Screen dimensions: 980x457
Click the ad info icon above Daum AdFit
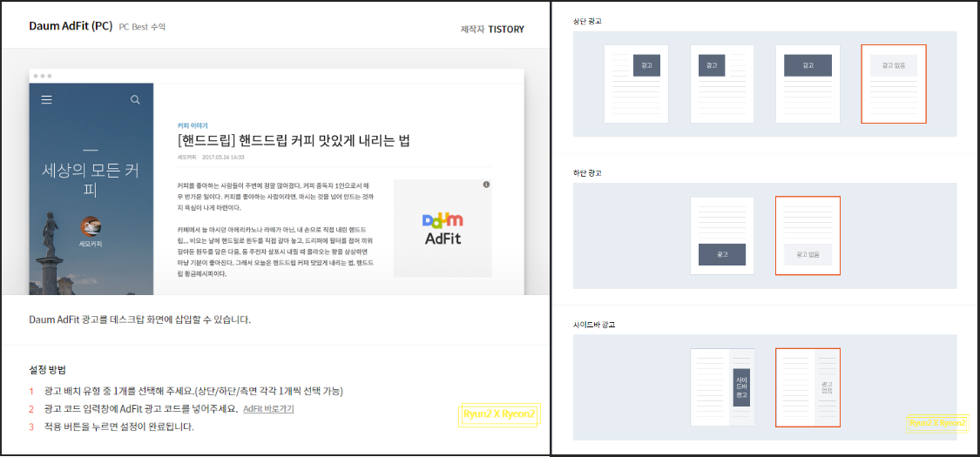click(x=486, y=185)
